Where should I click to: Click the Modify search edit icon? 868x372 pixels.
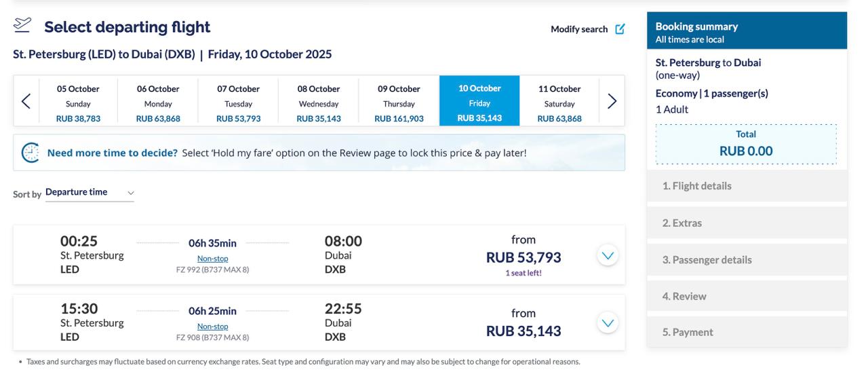(x=620, y=29)
